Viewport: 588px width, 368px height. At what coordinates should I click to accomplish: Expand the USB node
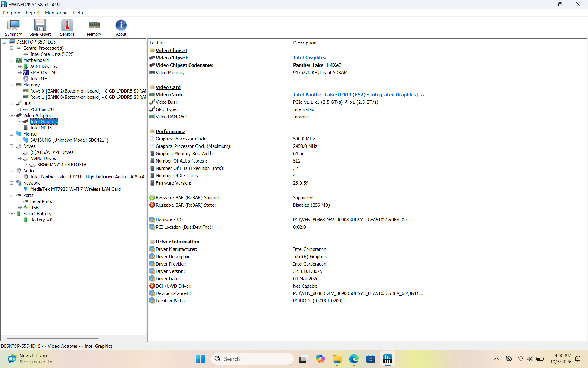click(x=19, y=208)
